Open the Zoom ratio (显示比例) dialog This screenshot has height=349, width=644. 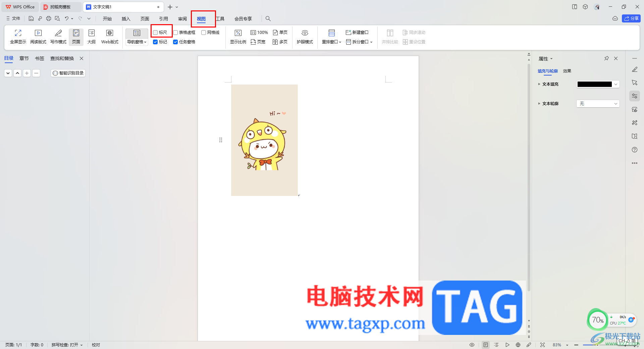tap(238, 37)
